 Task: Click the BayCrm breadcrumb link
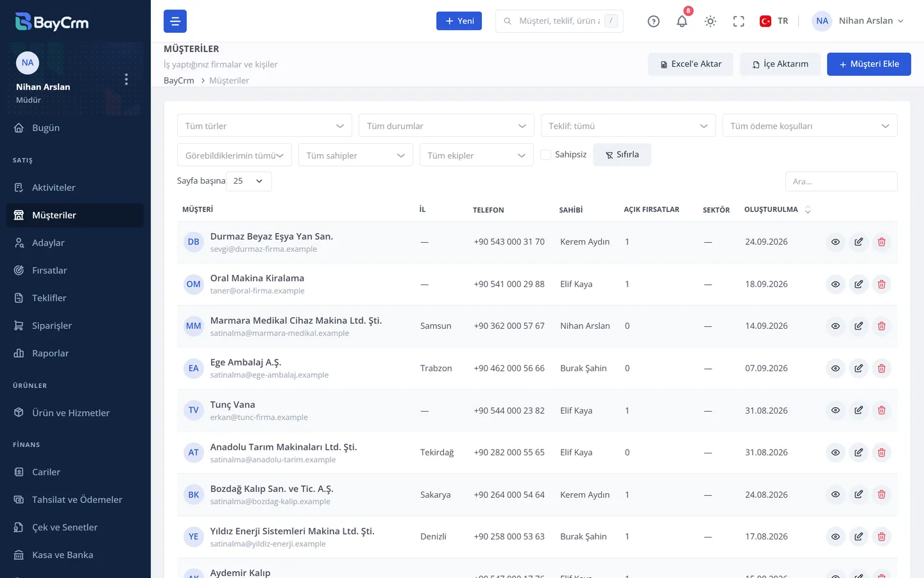(x=179, y=80)
